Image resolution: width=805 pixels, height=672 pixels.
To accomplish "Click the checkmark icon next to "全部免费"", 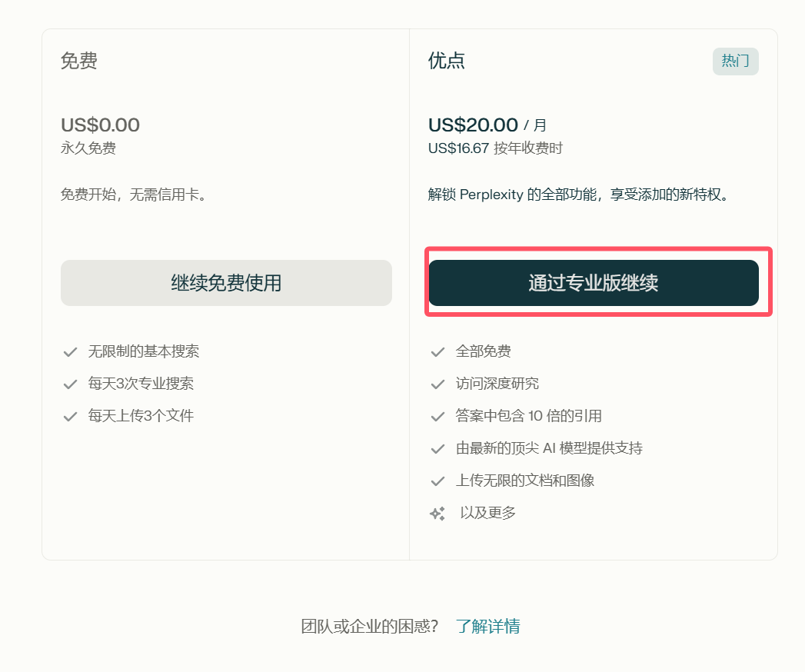I will [437, 352].
